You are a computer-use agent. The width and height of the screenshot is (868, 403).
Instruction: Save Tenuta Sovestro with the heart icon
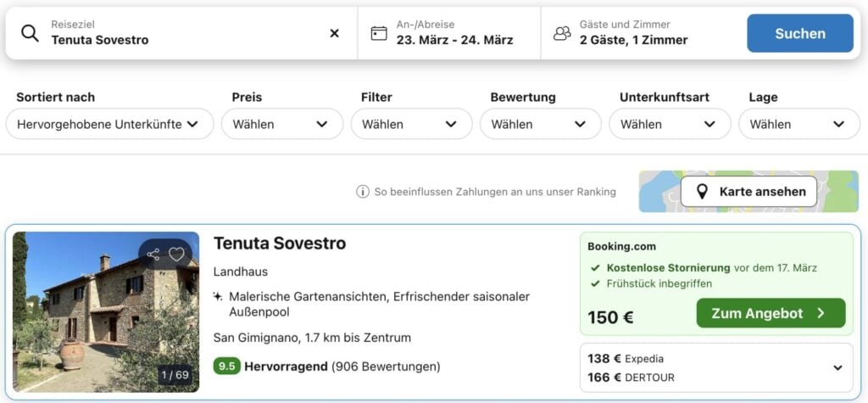pos(176,254)
